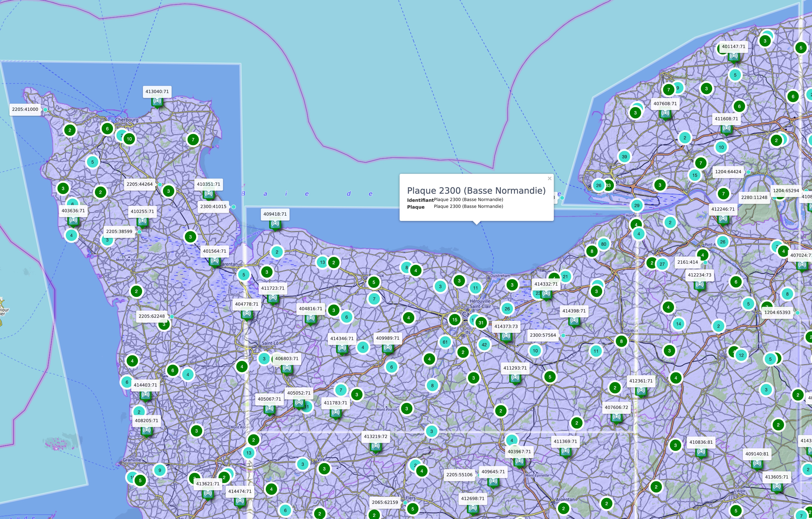Expand the cluster marker showing 29

point(637,206)
